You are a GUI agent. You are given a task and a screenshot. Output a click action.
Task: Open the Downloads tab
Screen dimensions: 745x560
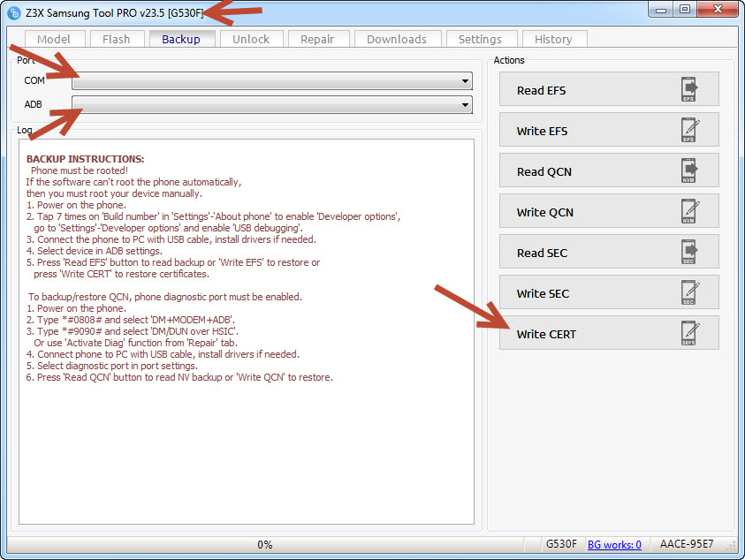[x=397, y=39]
